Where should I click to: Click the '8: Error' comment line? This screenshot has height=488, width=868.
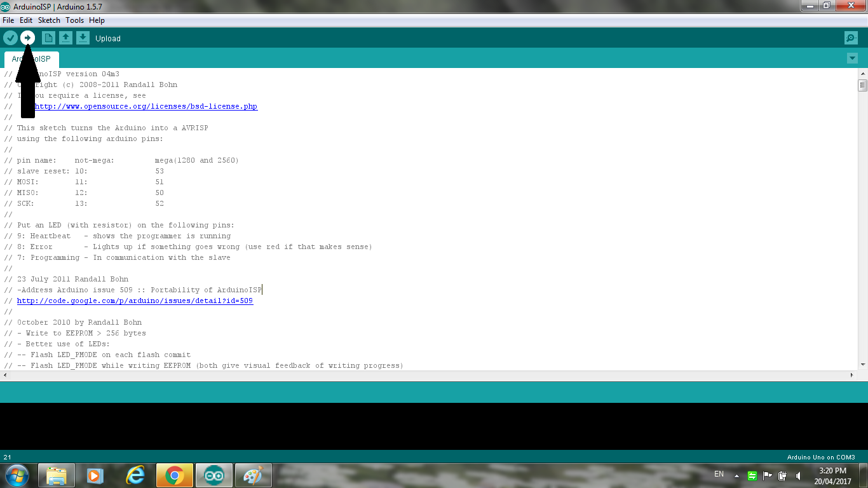click(188, 247)
